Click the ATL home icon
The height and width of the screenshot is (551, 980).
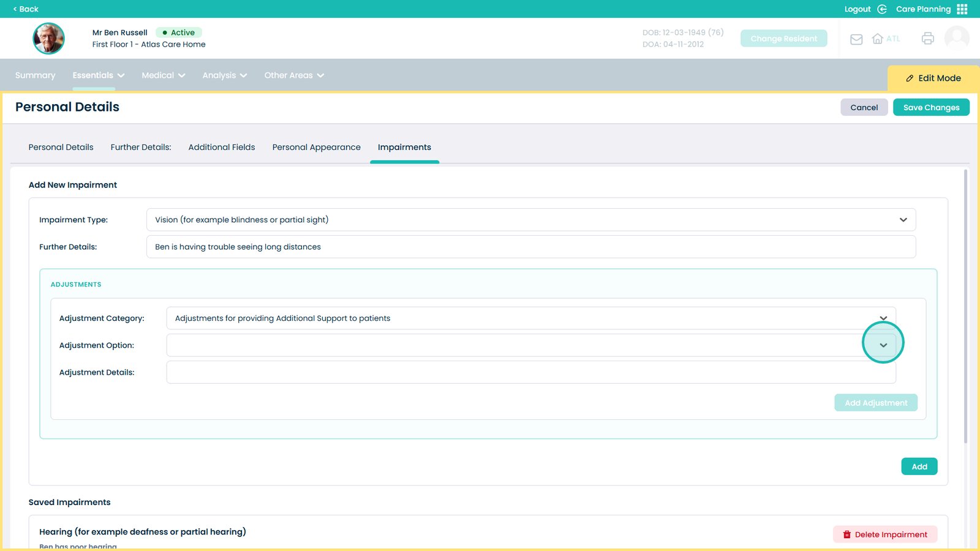878,39
